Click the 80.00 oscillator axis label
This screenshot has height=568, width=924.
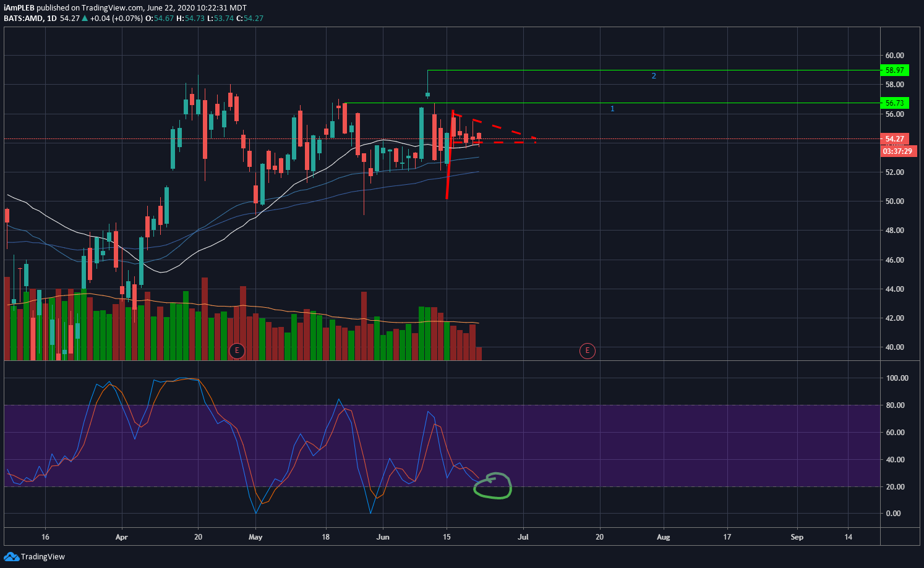coord(897,405)
